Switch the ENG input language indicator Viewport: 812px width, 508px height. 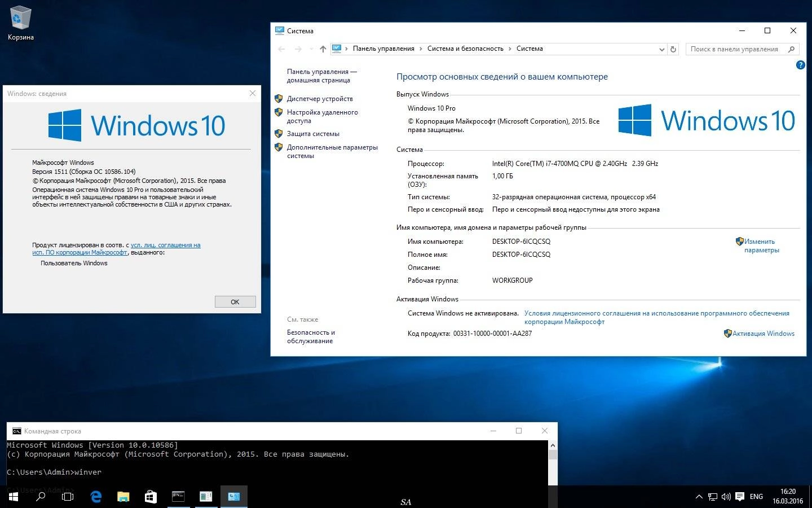pos(756,497)
